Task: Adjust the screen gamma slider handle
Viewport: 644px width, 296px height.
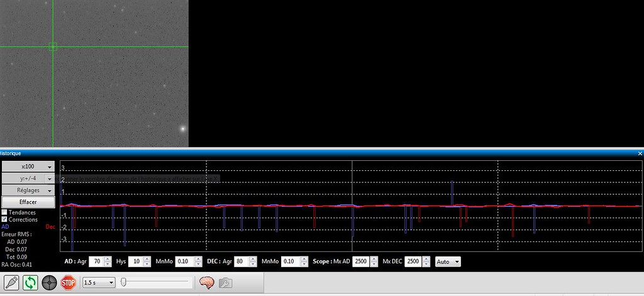Action: pyautogui.click(x=123, y=282)
